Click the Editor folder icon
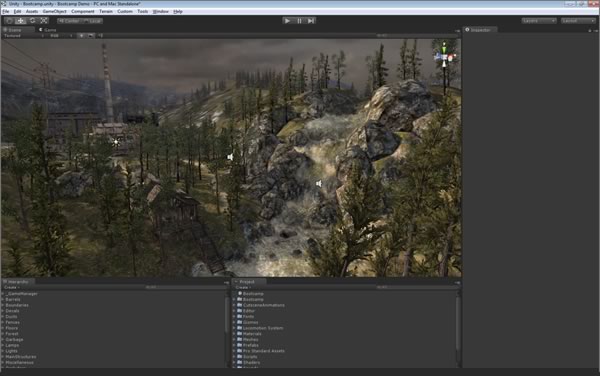The image size is (600, 376). pyautogui.click(x=240, y=311)
